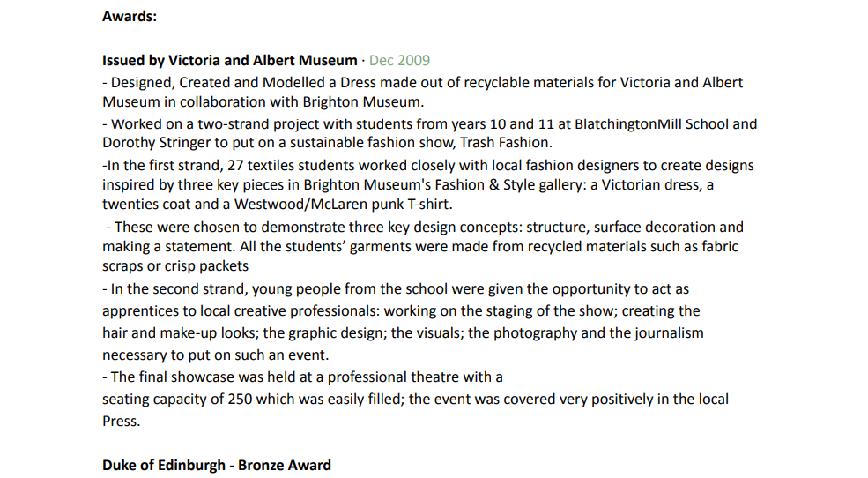Viewport: 868px width, 478px height.
Task: Click the line starting "seating capacity of 250"
Action: point(415,399)
